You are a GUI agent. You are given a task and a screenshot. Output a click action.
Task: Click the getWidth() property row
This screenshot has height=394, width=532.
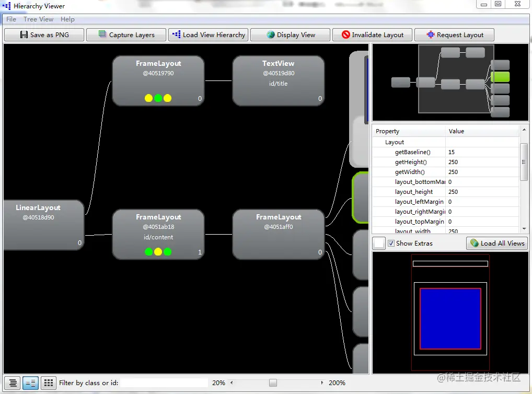pyautogui.click(x=446, y=172)
